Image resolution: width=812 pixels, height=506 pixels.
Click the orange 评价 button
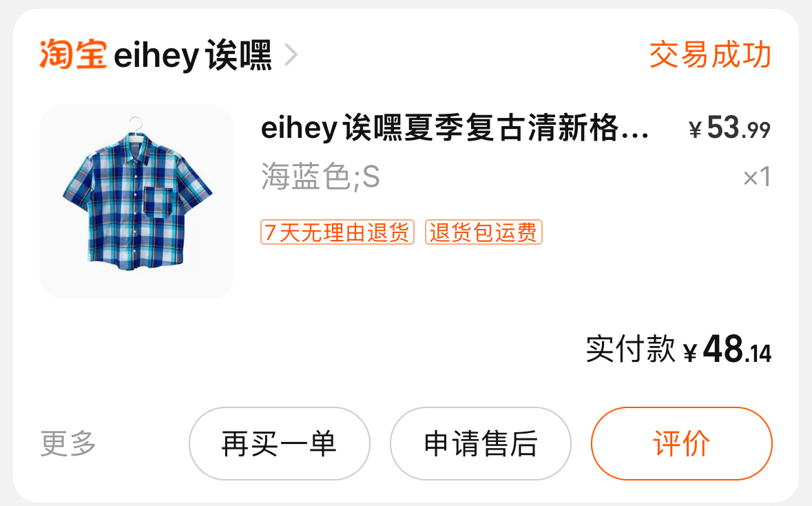point(682,443)
